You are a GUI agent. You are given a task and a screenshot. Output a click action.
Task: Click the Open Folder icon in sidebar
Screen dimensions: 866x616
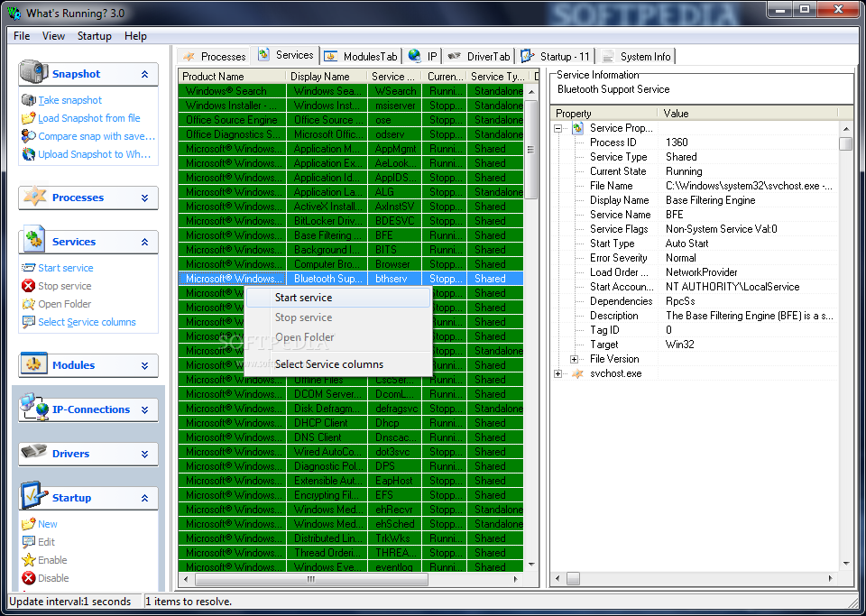tap(29, 304)
